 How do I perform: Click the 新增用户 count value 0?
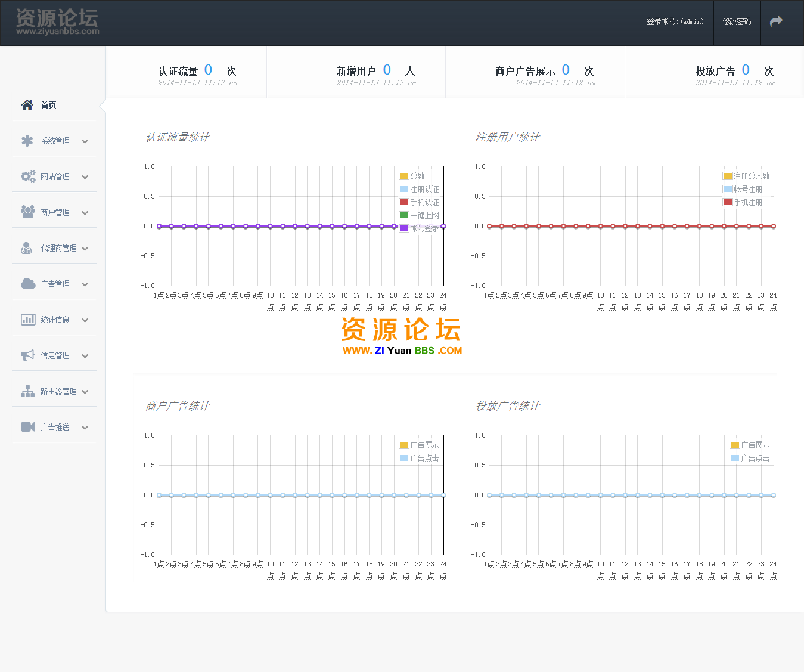click(x=387, y=70)
